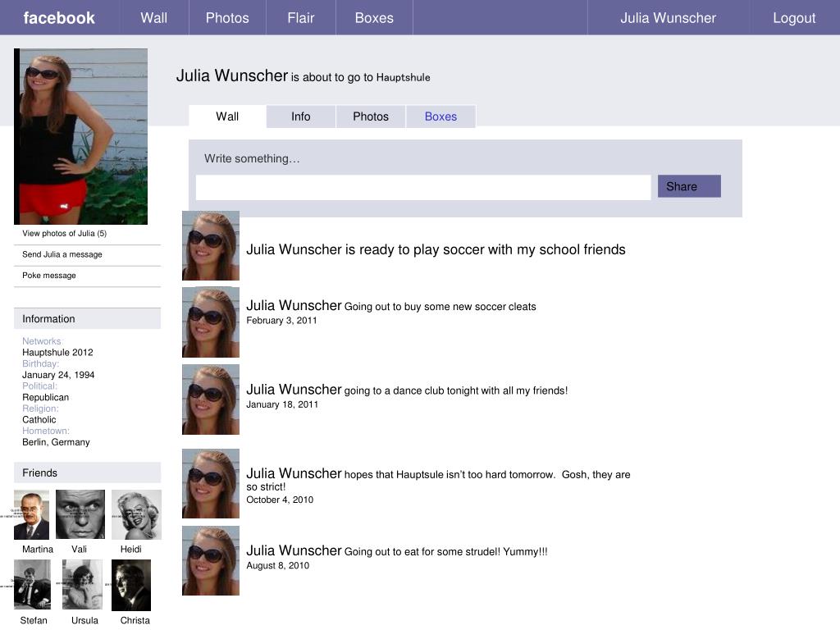Click avatar beside the play soccer post
This screenshot has width=840, height=630.
[x=211, y=245]
